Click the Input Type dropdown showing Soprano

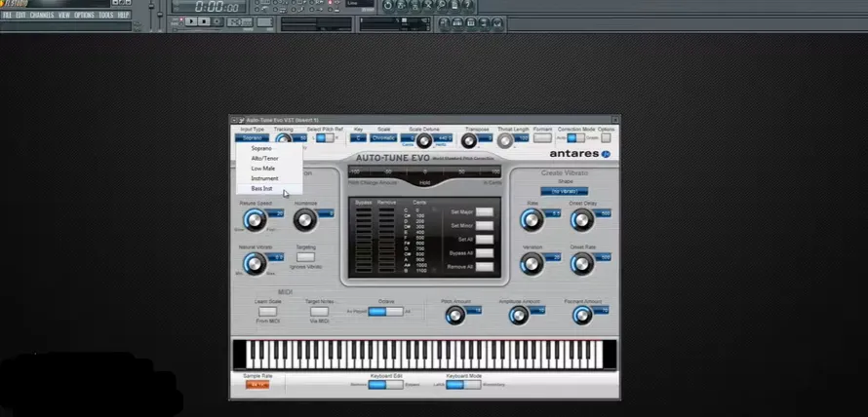pos(252,137)
